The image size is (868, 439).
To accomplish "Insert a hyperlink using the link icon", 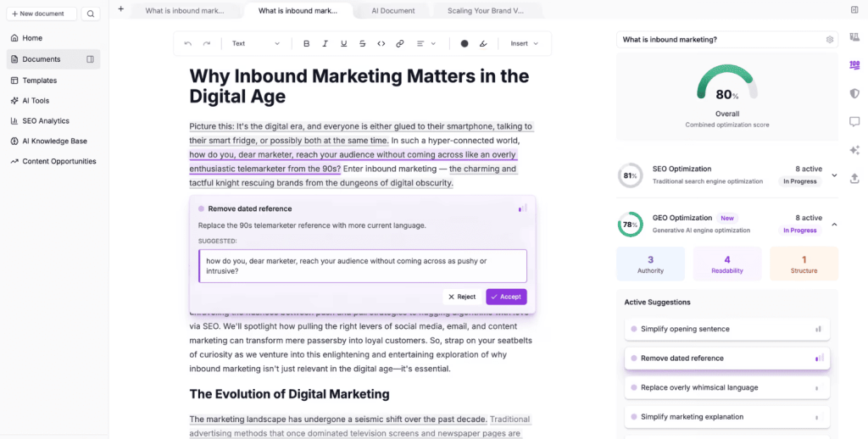I will 400,43.
